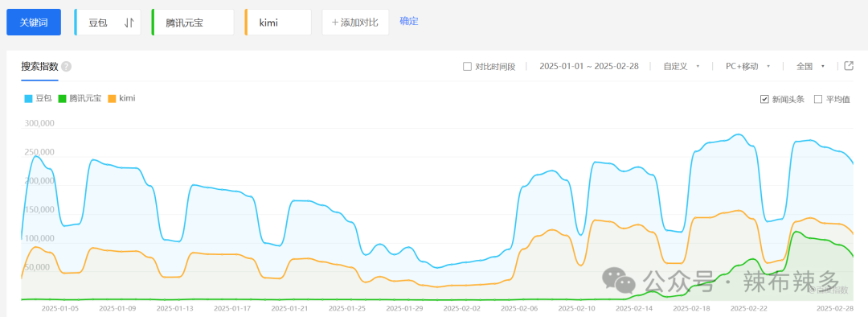Select the kimi keyword input box
Screen dimensions: 868x317
pos(278,23)
